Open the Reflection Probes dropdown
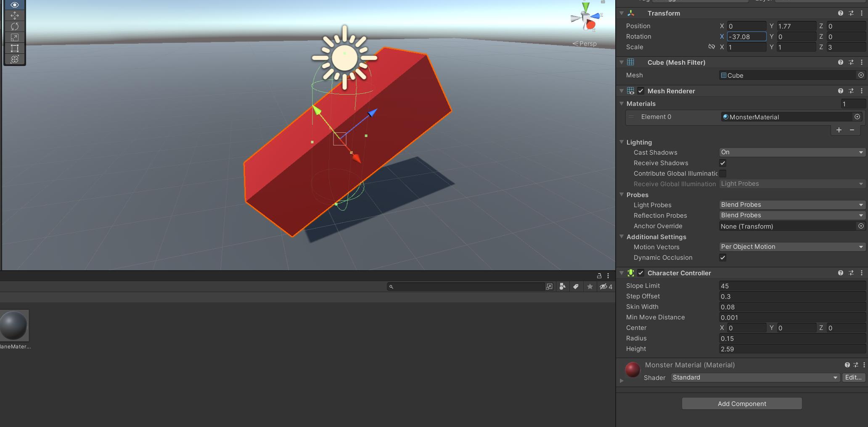The height and width of the screenshot is (427, 868). [x=791, y=215]
